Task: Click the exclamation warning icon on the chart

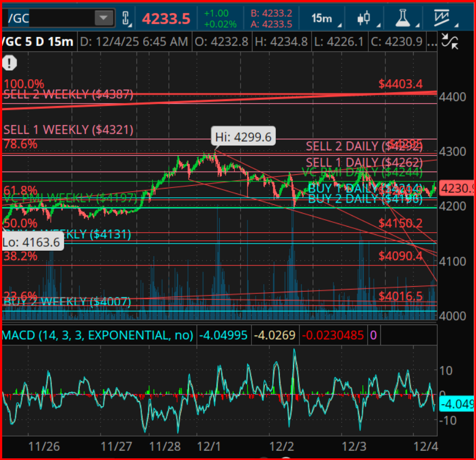Action: [10, 63]
